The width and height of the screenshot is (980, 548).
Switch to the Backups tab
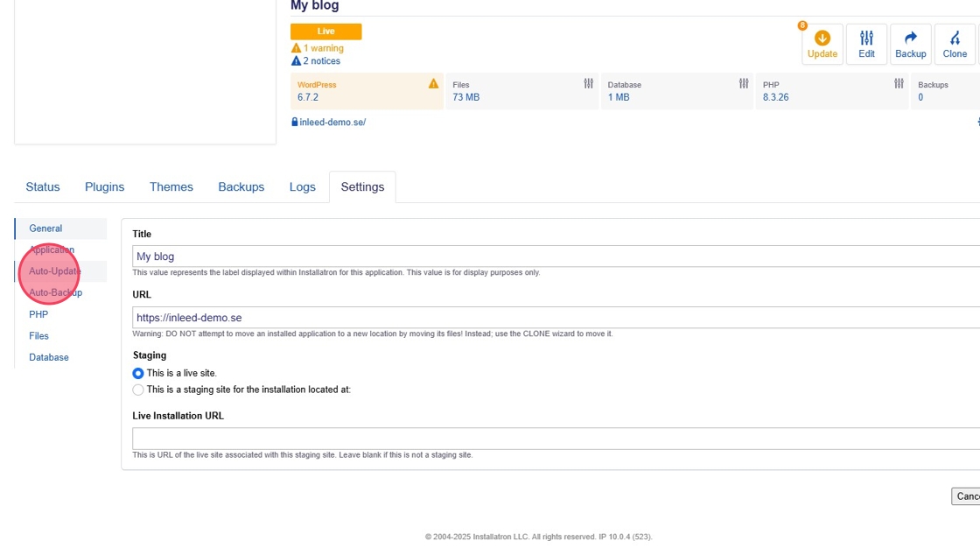coord(241,187)
